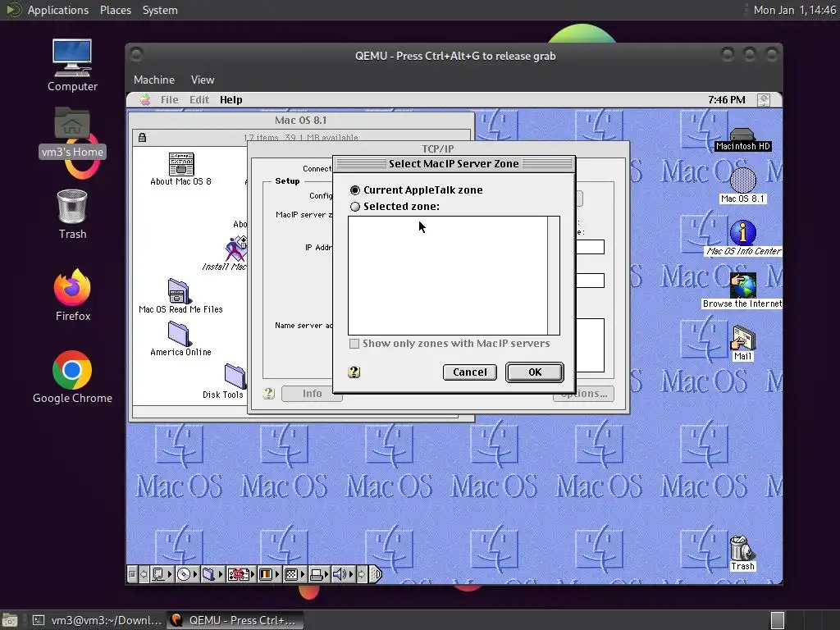Switch to the QEMU taskbar item
The width and height of the screenshot is (840, 630).
[235, 620]
